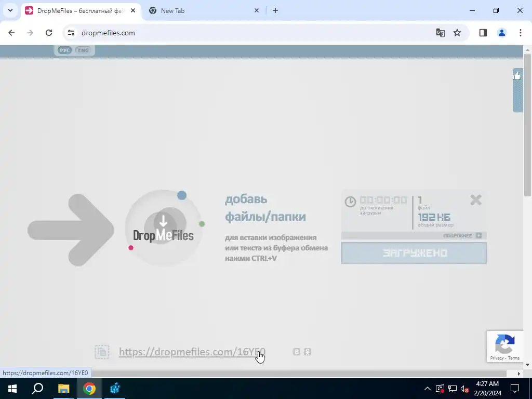The image size is (532, 399).
Task: Close the DropMeFiles tab
Action: [133, 10]
